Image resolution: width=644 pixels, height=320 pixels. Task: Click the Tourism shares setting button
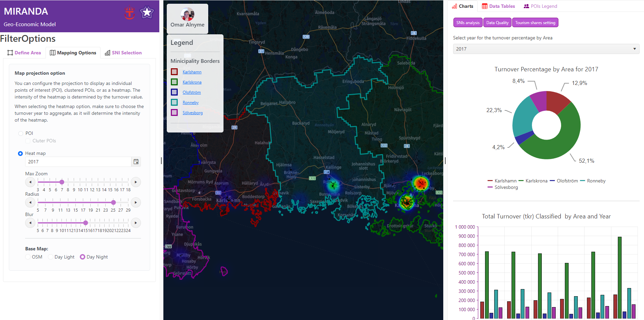pos(535,23)
